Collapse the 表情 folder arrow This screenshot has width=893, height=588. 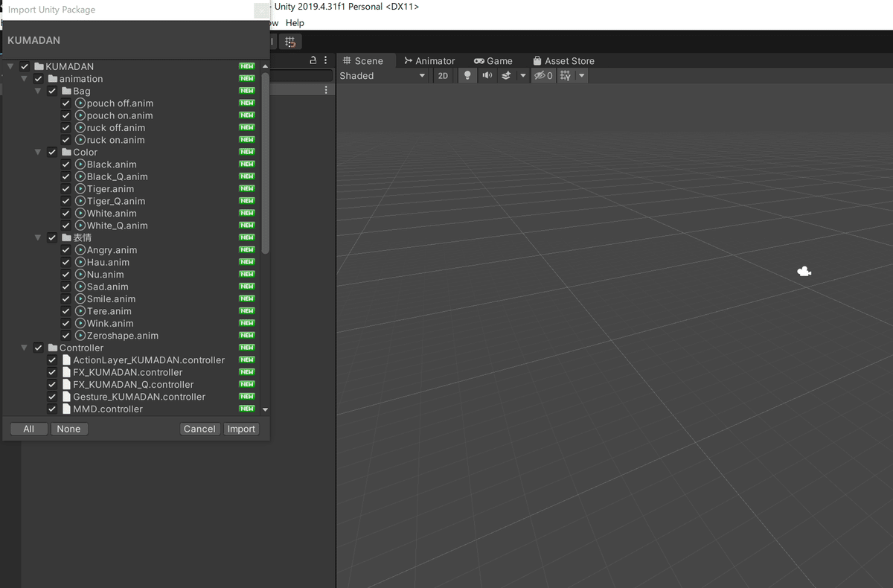(x=38, y=237)
